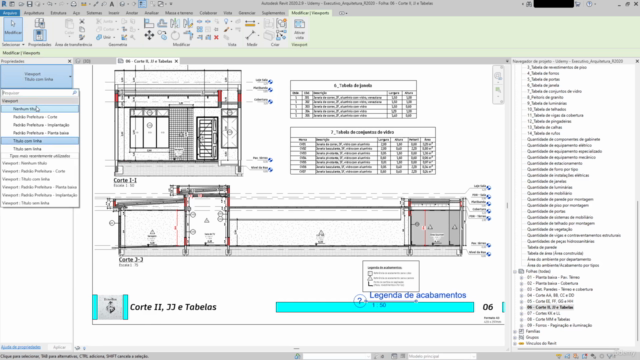This screenshot has height=360, width=640.
Task: Open the Gerenciar ribbon tab
Action: tap(247, 13)
